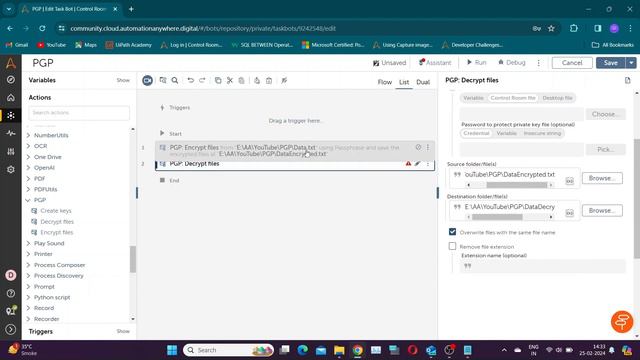Image resolution: width=640 pixels, height=360 pixels.
Task: Open Google Chrome from the taskbar
Action: 358,350
